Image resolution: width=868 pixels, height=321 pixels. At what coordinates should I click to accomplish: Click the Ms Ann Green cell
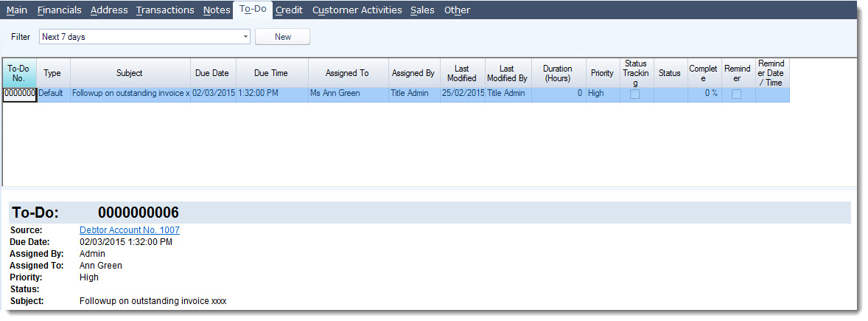(x=349, y=94)
